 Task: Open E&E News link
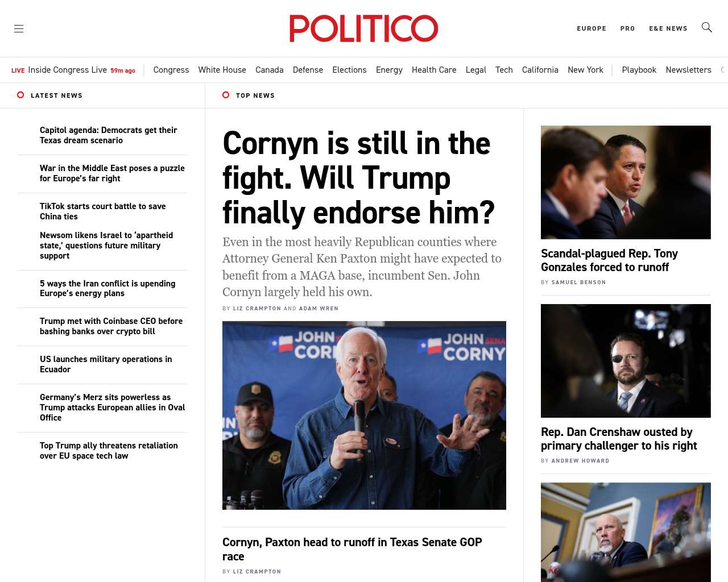tap(668, 28)
